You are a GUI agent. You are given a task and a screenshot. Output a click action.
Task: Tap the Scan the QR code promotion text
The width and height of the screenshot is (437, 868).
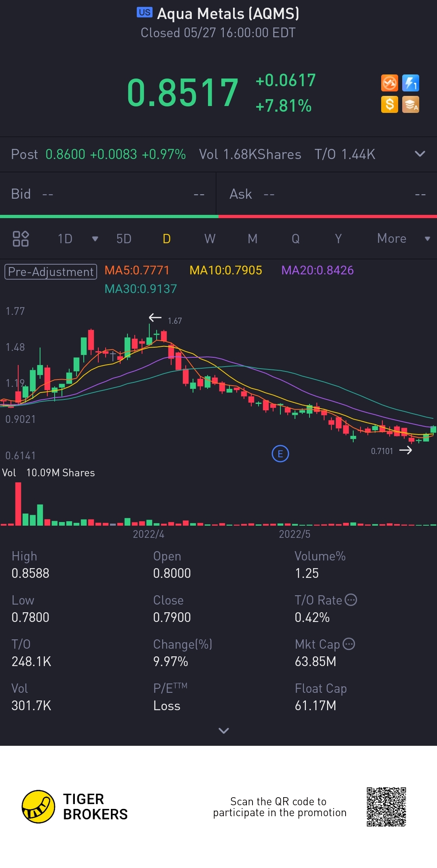click(x=280, y=807)
